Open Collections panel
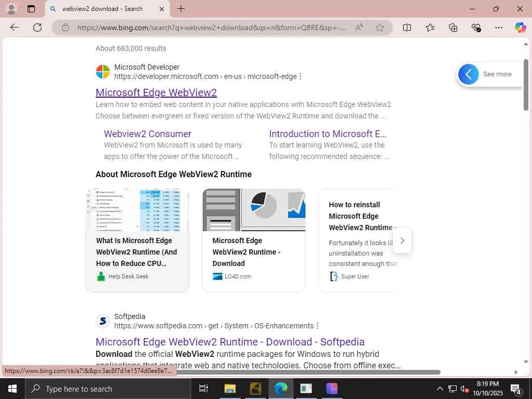This screenshot has height=399, width=532. pyautogui.click(x=453, y=28)
